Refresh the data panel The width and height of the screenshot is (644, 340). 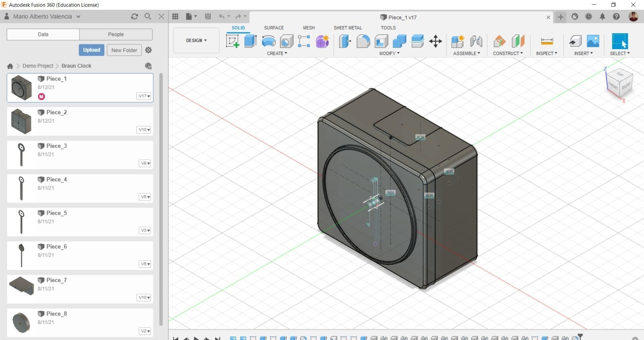tap(135, 16)
